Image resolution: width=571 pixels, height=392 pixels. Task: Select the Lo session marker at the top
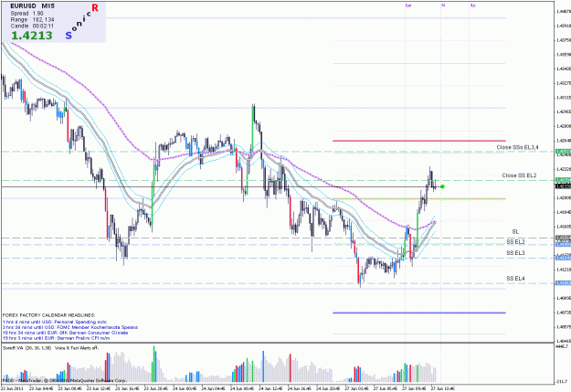(408, 5)
